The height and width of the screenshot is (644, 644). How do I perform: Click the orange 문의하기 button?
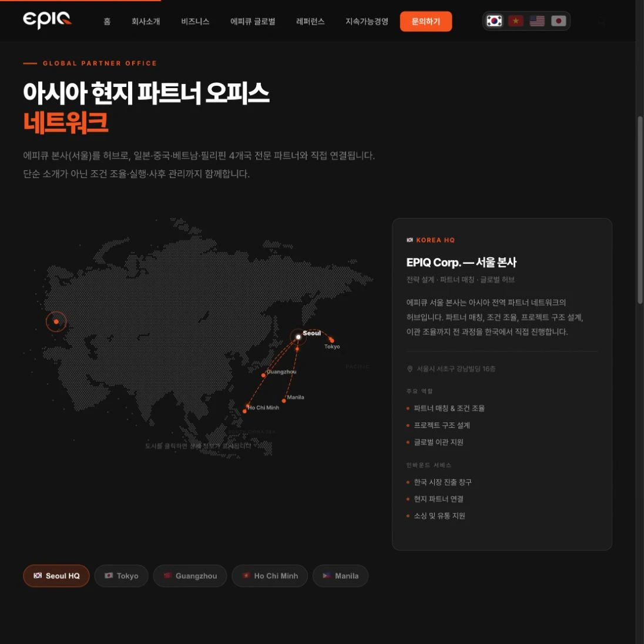pos(426,21)
